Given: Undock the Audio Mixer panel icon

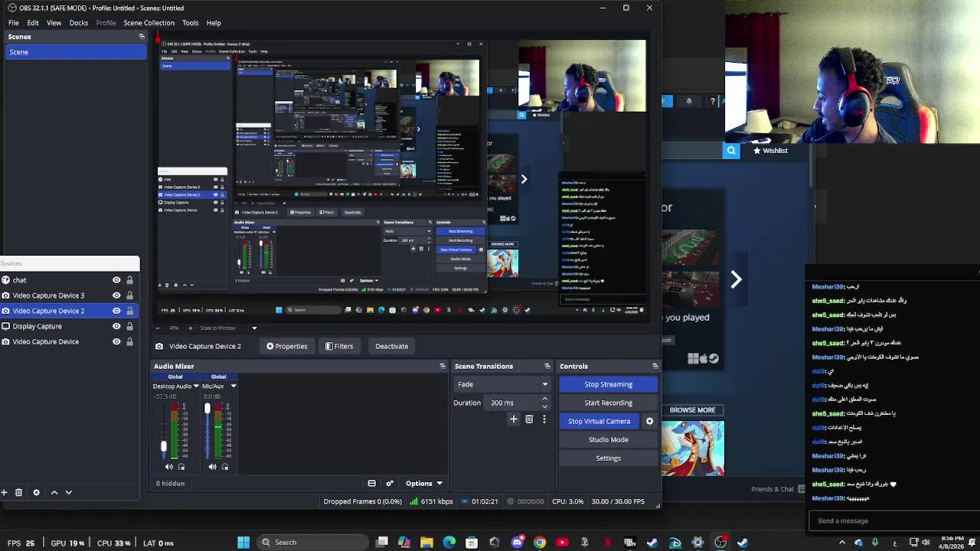Looking at the screenshot, I should (443, 367).
